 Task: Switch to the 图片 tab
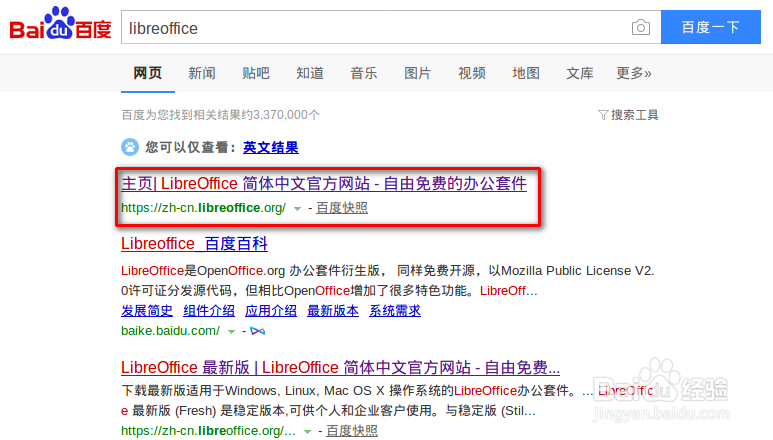coord(418,73)
